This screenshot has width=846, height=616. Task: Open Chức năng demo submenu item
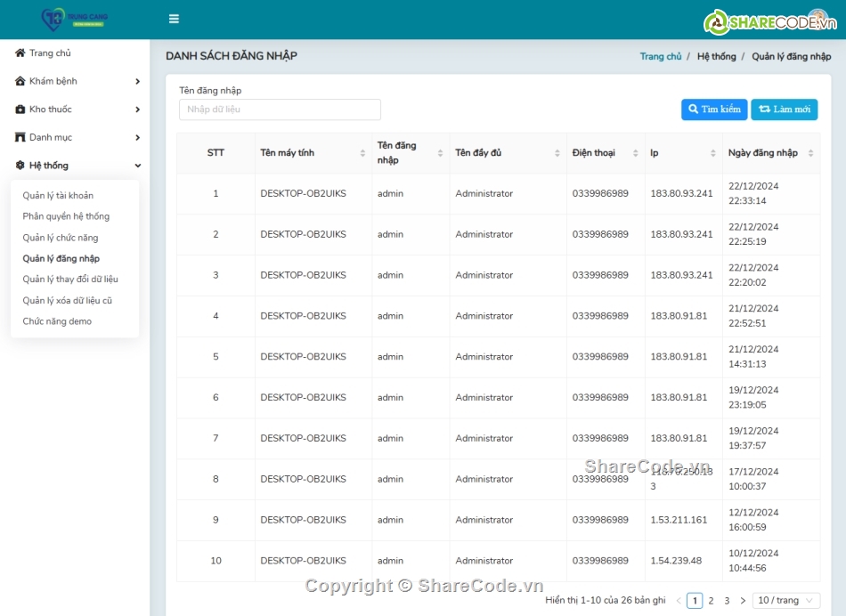(57, 321)
